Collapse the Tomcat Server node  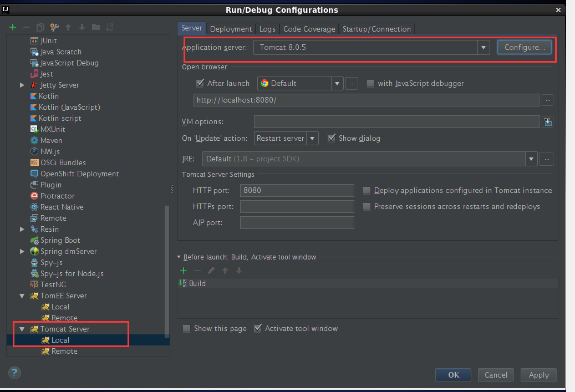(22, 329)
